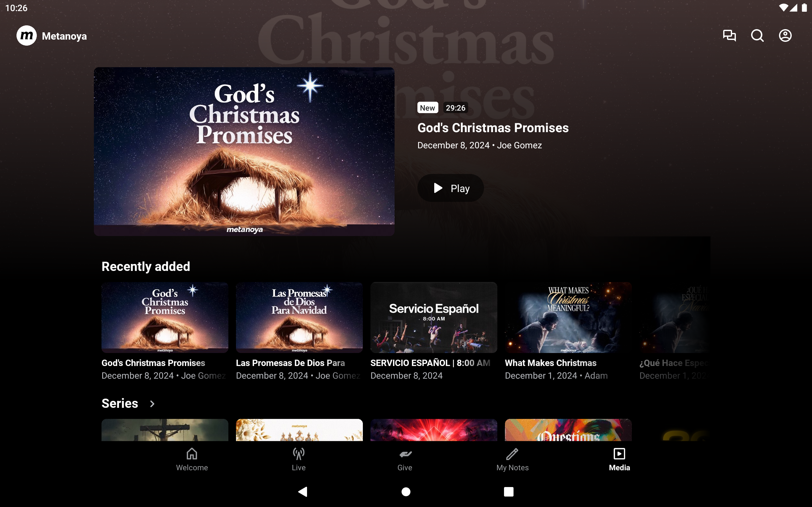812x507 pixels.
Task: Open What Makes Christmas Meaningful thumbnail
Action: pyautogui.click(x=568, y=318)
